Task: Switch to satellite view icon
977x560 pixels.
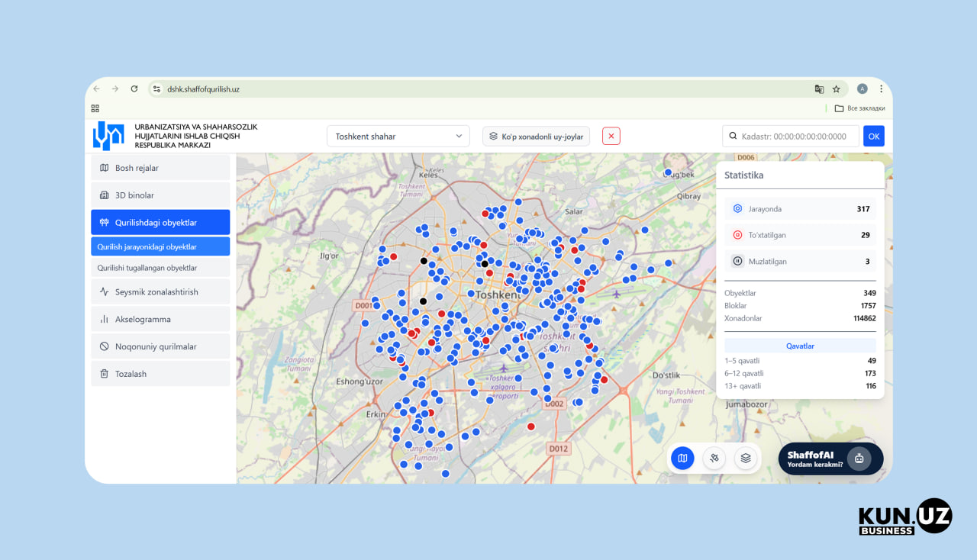Action: click(714, 459)
